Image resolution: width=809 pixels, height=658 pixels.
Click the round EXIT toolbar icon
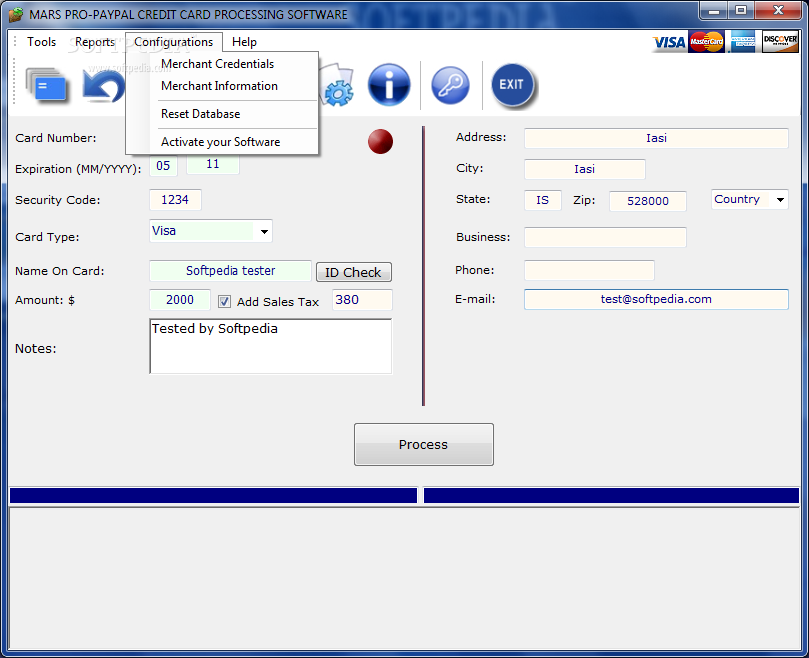512,85
